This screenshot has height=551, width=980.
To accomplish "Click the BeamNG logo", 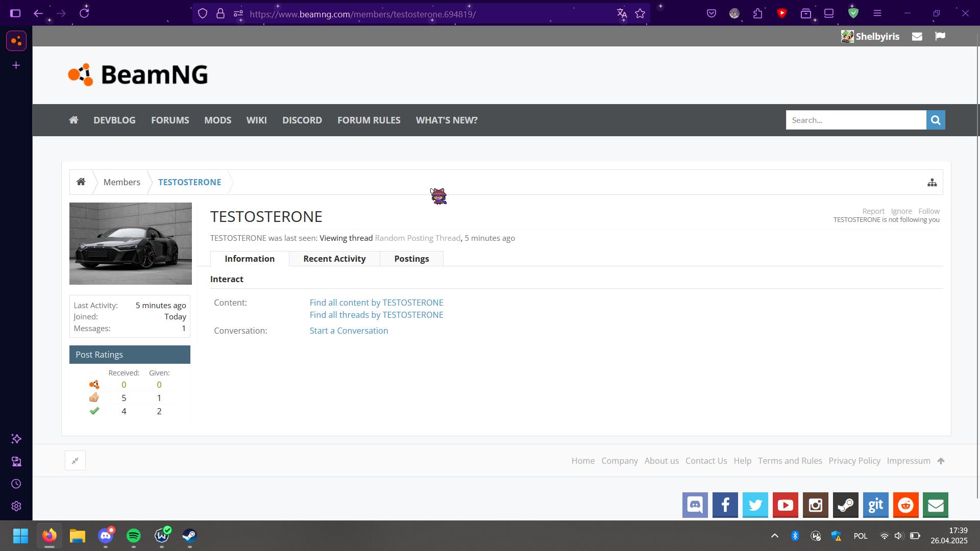I will coord(138,74).
